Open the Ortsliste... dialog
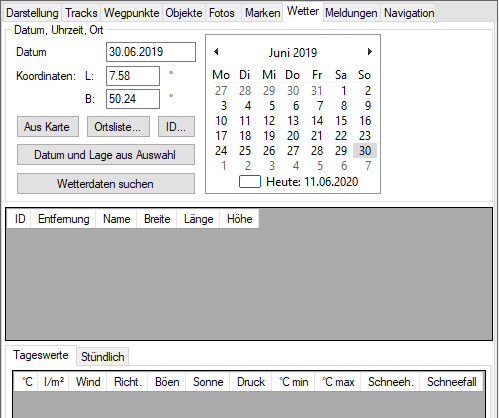The image size is (499, 418). [x=118, y=127]
